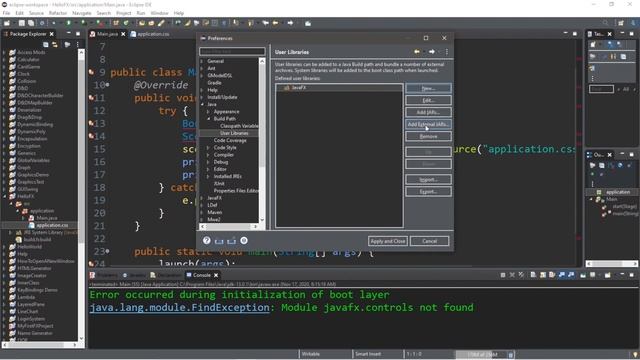Click the preferences tree vertical scrollbar
The height and width of the screenshot is (360, 640).
pos(262,140)
